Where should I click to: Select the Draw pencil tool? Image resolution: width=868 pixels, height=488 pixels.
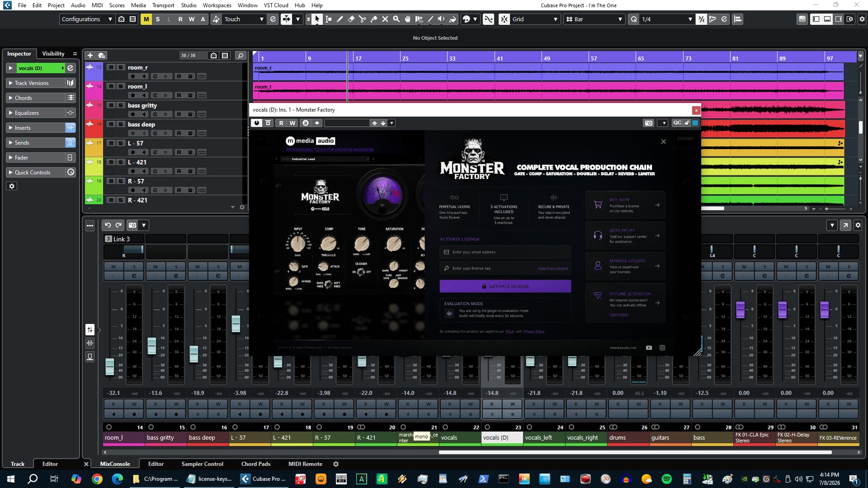point(340,19)
